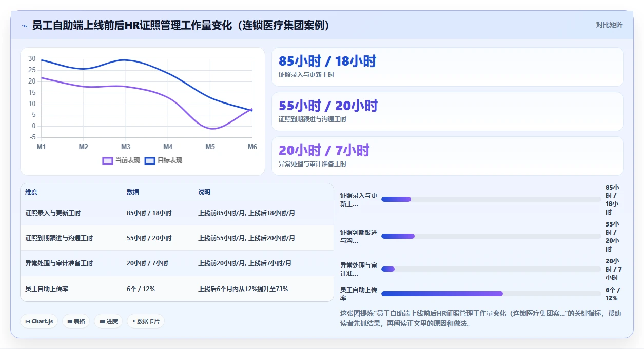
Task: Click cell 上线前85小时/月, 上线后18小时/月
Action: coord(247,213)
